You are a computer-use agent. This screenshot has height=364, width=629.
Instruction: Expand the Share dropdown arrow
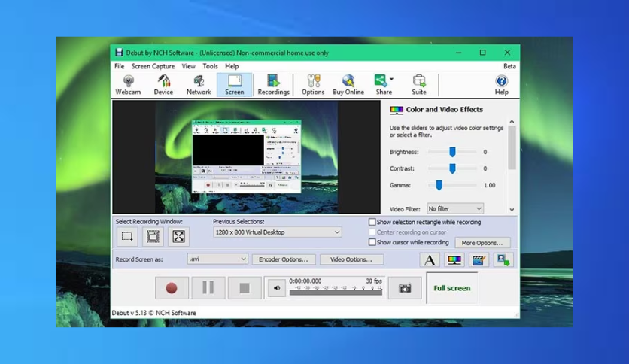pos(391,79)
